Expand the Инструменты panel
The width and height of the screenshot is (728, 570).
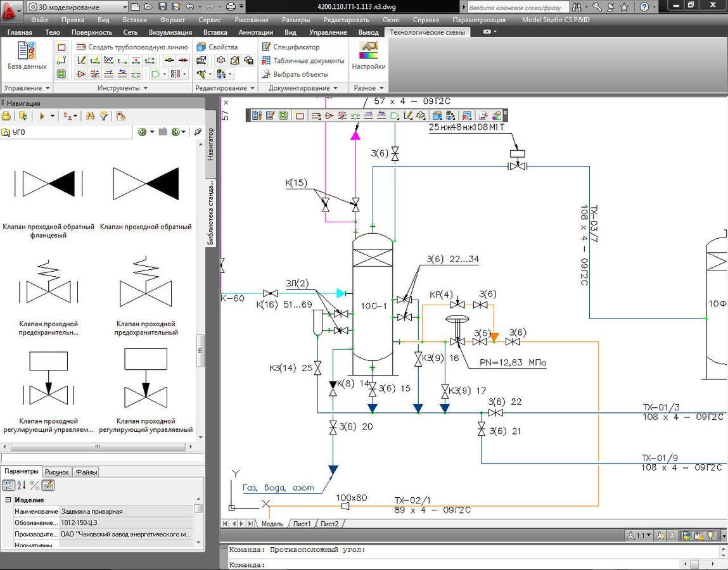click(x=122, y=88)
